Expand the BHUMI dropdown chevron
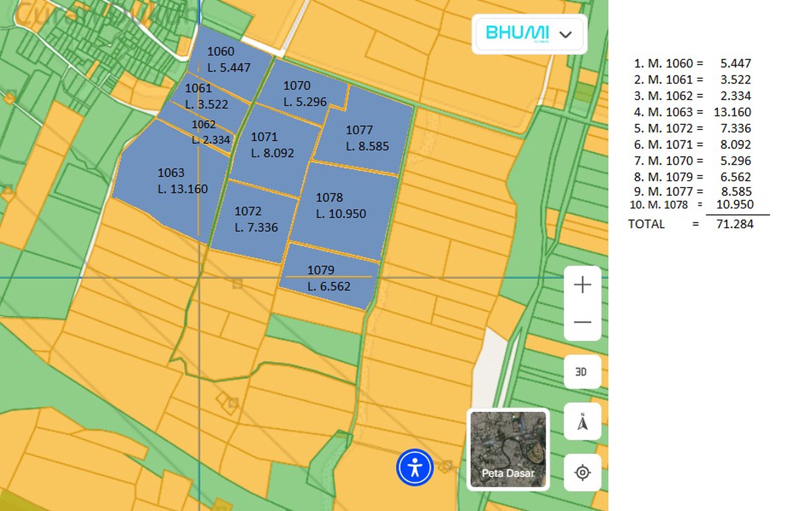The height and width of the screenshot is (511, 812). point(565,35)
